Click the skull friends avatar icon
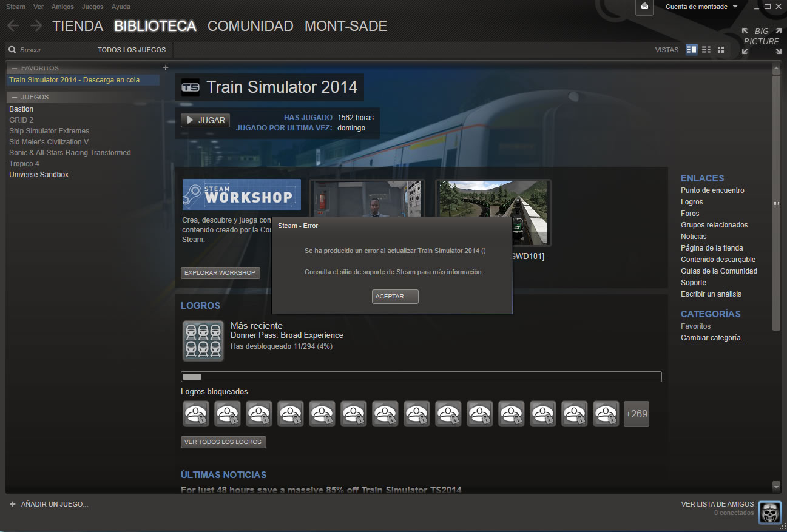The image size is (787, 532). point(769,513)
